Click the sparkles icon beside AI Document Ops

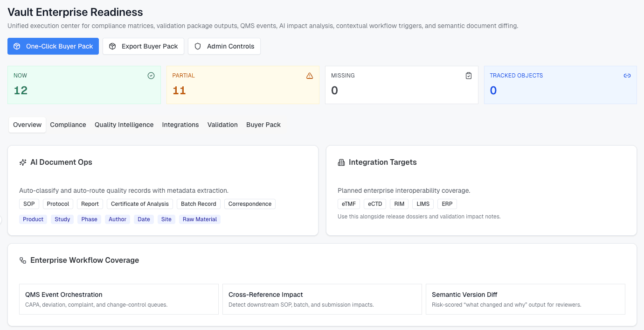point(23,162)
